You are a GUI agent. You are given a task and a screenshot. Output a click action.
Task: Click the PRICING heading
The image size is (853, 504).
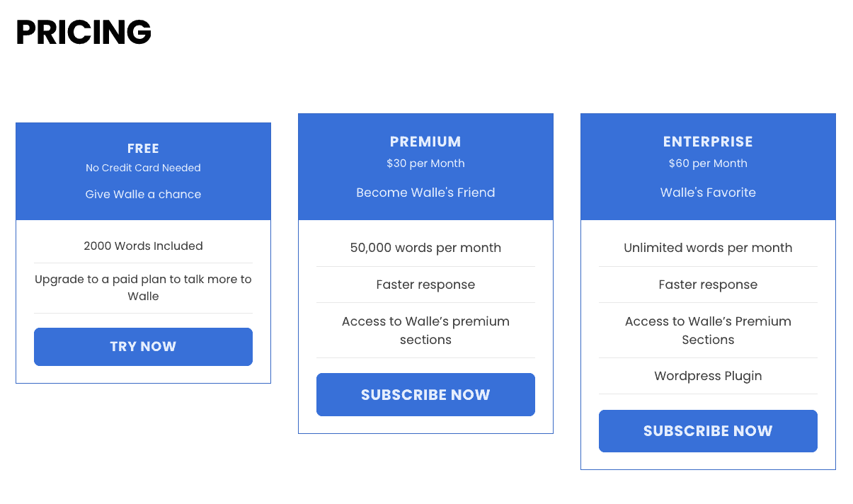click(84, 33)
